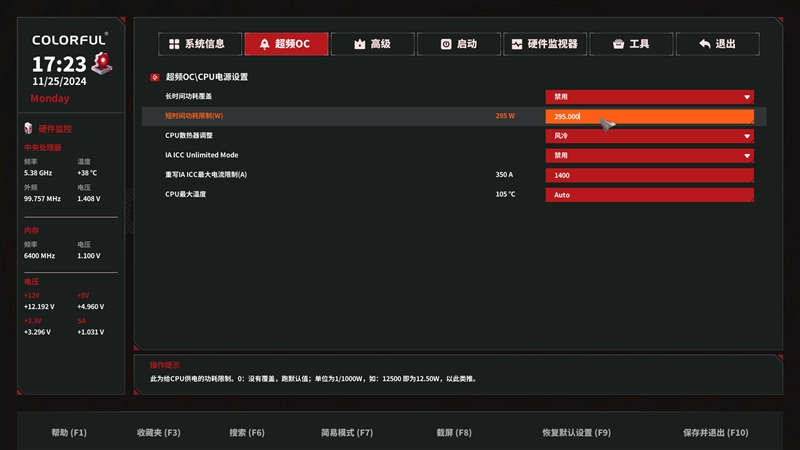Click the 350 A current value
The width and height of the screenshot is (800, 450).
pos(504,174)
